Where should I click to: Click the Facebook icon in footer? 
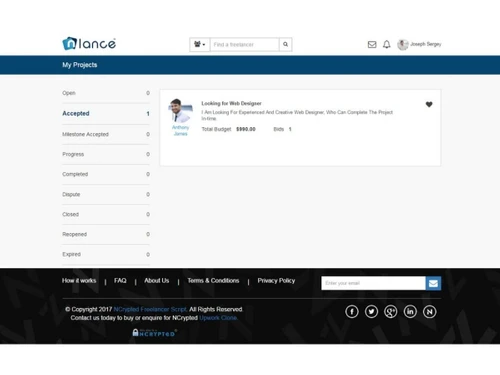click(x=352, y=312)
